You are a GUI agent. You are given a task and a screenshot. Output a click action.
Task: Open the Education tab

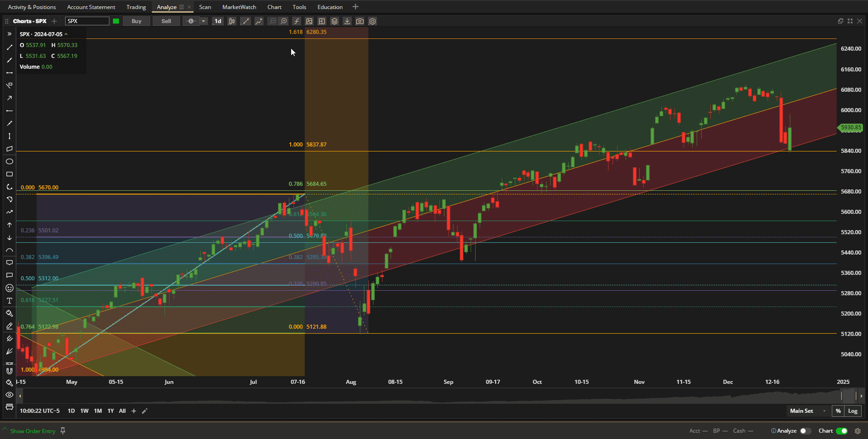point(330,7)
